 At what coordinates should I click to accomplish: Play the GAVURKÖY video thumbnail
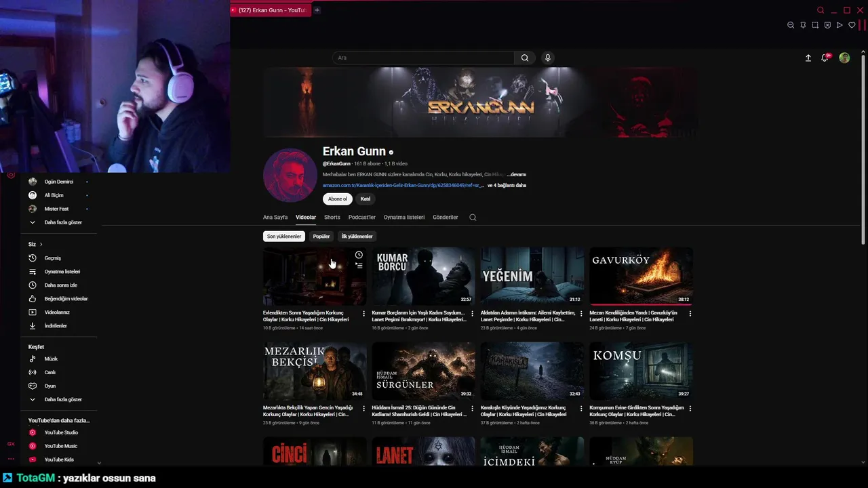(x=641, y=276)
